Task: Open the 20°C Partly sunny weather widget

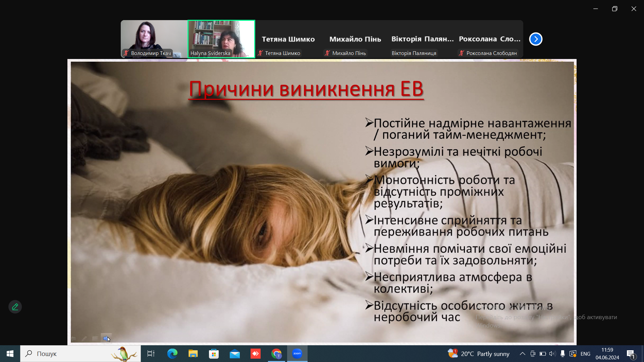Action: [479, 354]
